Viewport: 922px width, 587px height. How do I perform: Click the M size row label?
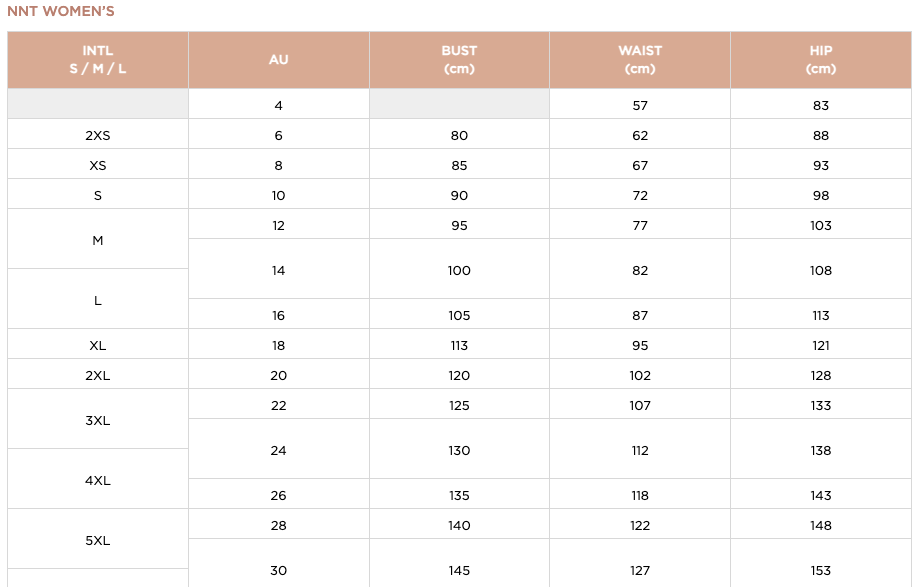click(x=98, y=240)
